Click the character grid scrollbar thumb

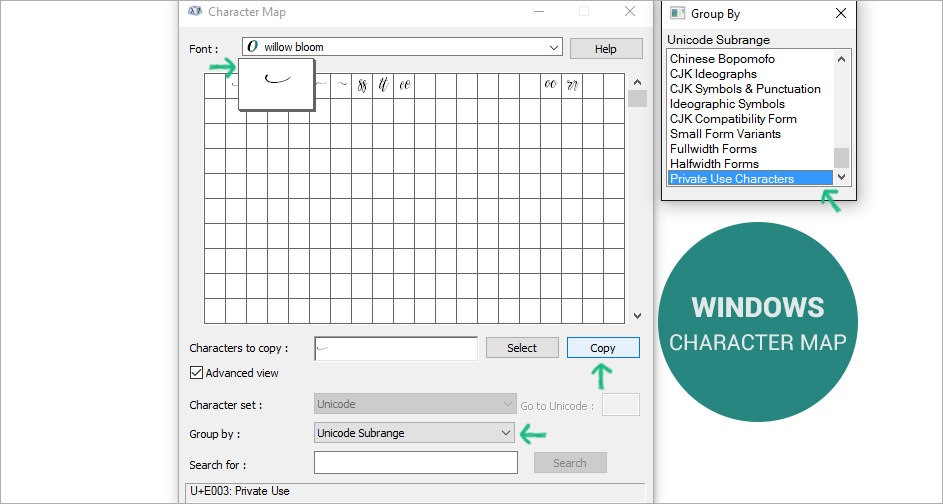[637, 99]
